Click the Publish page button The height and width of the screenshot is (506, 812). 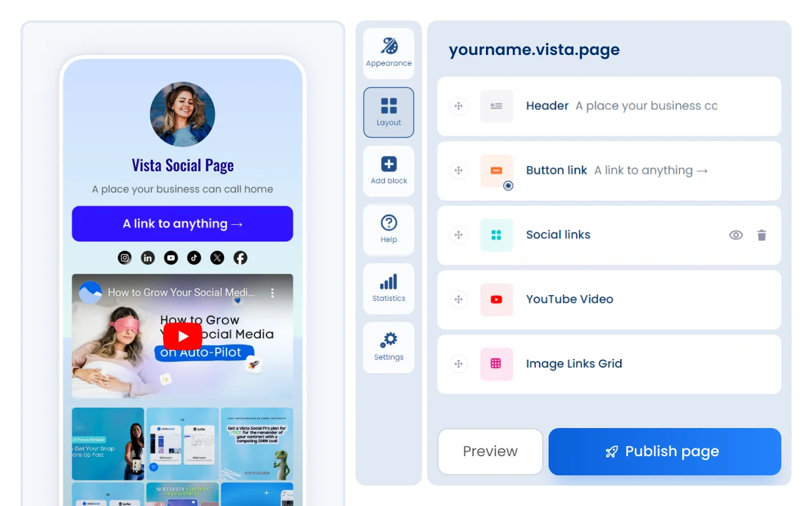[664, 452]
